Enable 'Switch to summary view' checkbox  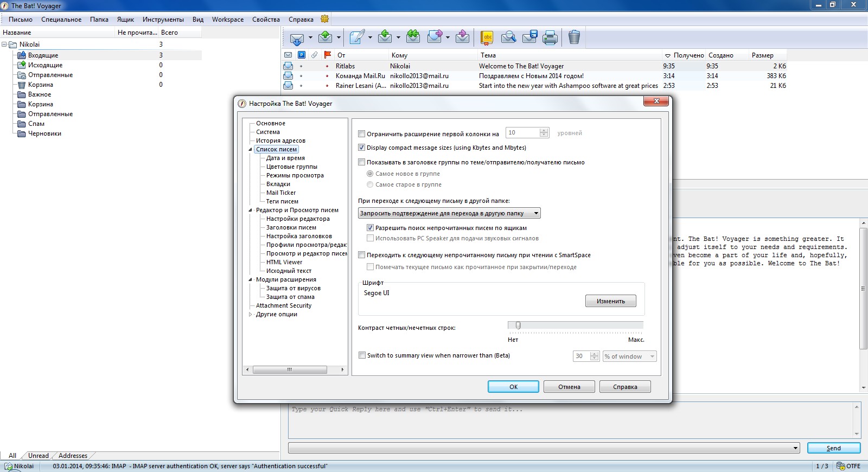coord(362,355)
